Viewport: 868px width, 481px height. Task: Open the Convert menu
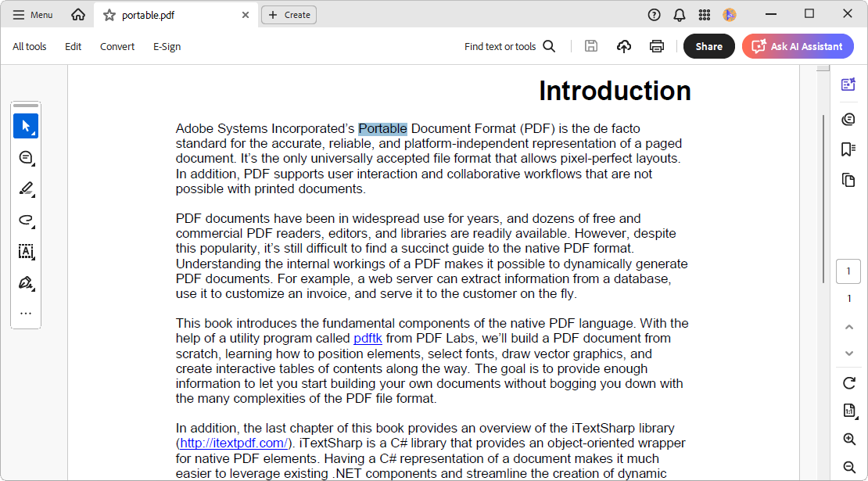pyautogui.click(x=117, y=46)
